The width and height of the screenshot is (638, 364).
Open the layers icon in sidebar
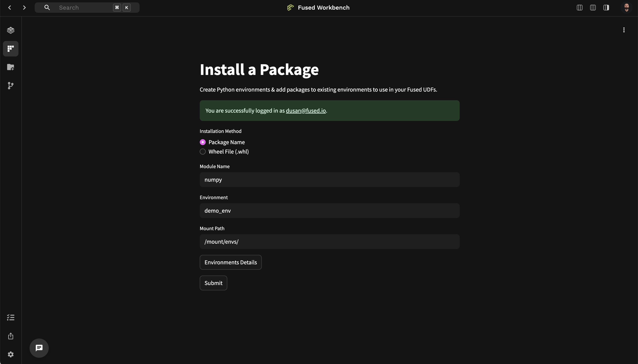coord(11,30)
